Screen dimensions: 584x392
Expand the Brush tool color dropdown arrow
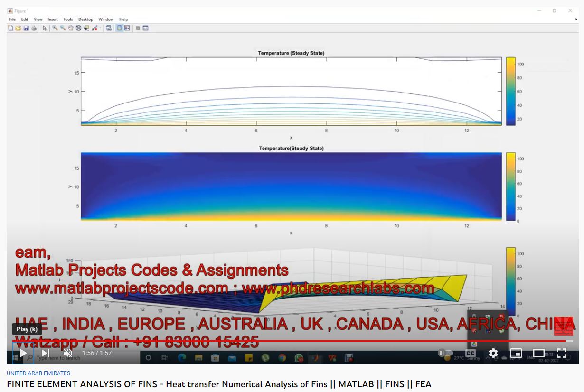pos(101,28)
